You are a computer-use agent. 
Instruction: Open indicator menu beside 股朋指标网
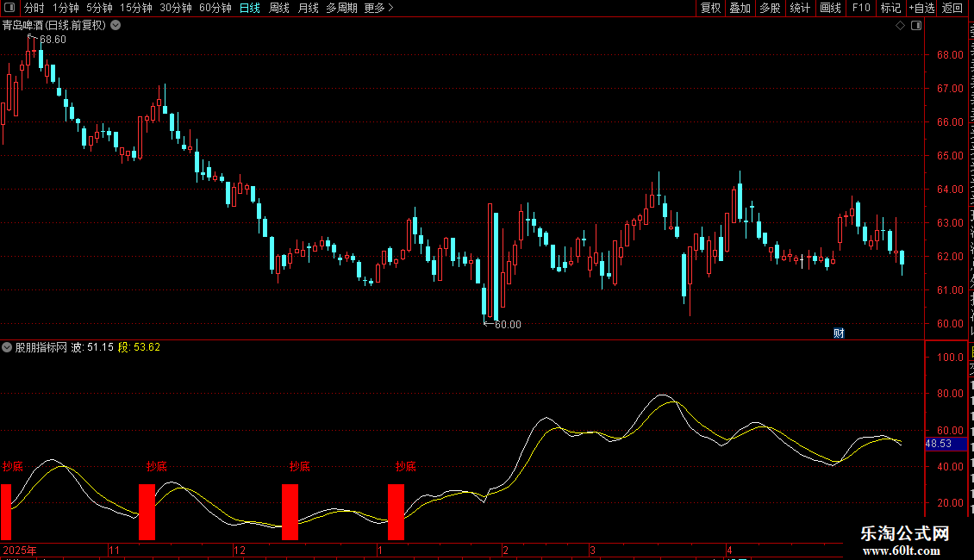click(7, 348)
